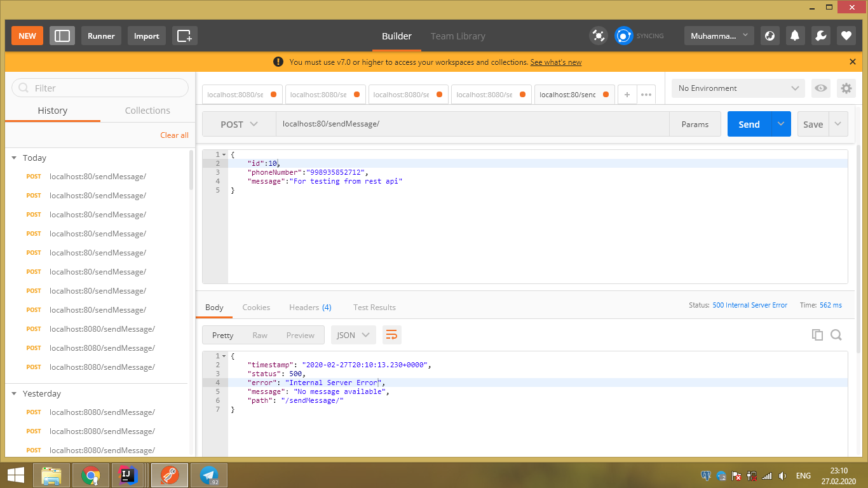Open the Runner
This screenshot has height=488, width=868.
tap(101, 36)
